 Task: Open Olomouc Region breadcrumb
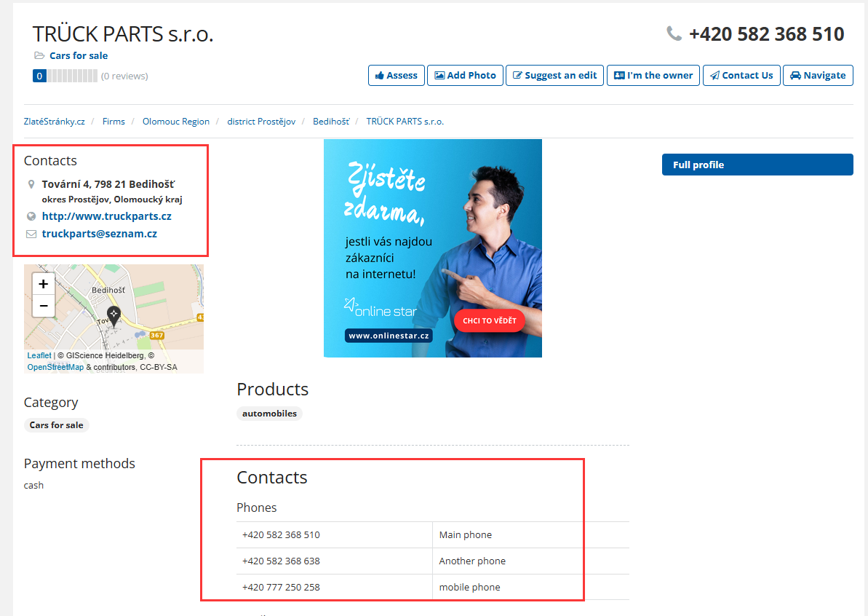(x=176, y=122)
